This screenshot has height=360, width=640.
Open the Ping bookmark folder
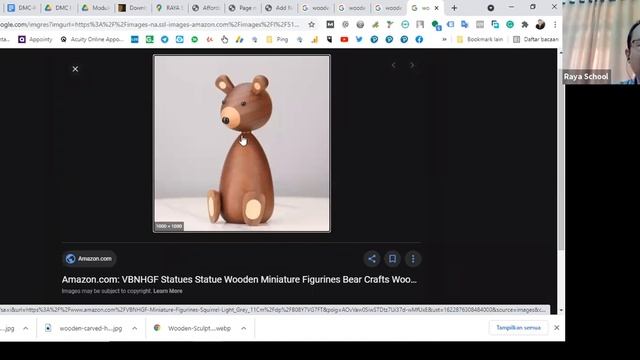[277, 40]
